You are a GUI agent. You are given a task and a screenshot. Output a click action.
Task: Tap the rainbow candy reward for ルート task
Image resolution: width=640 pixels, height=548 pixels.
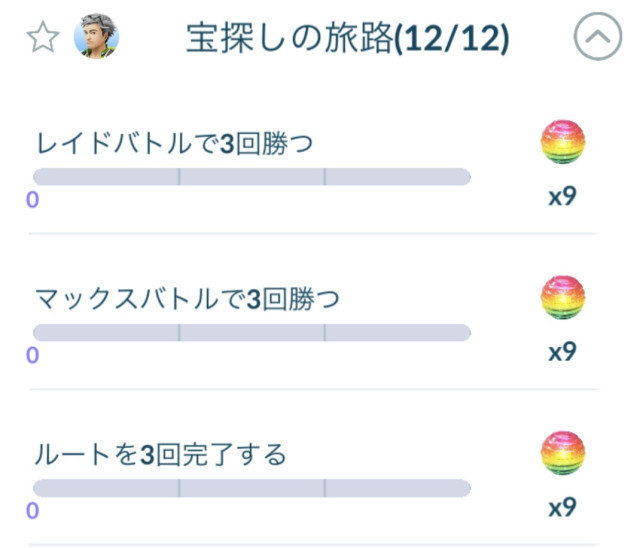pos(562,455)
